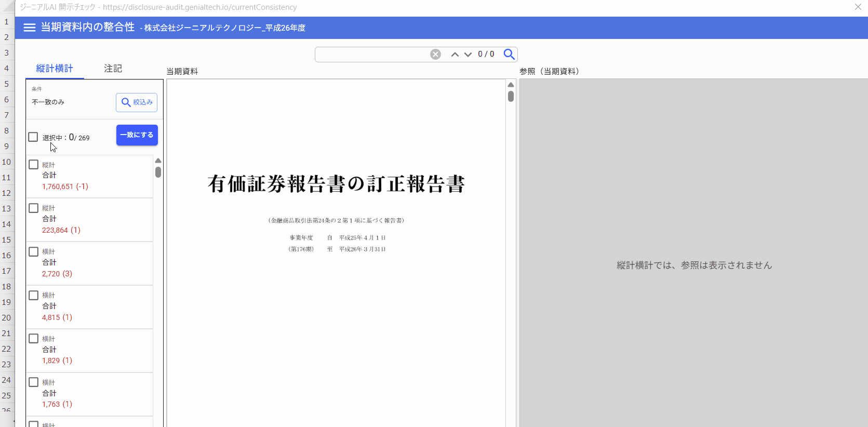
Task: Click the 一致にする button
Action: tap(137, 135)
